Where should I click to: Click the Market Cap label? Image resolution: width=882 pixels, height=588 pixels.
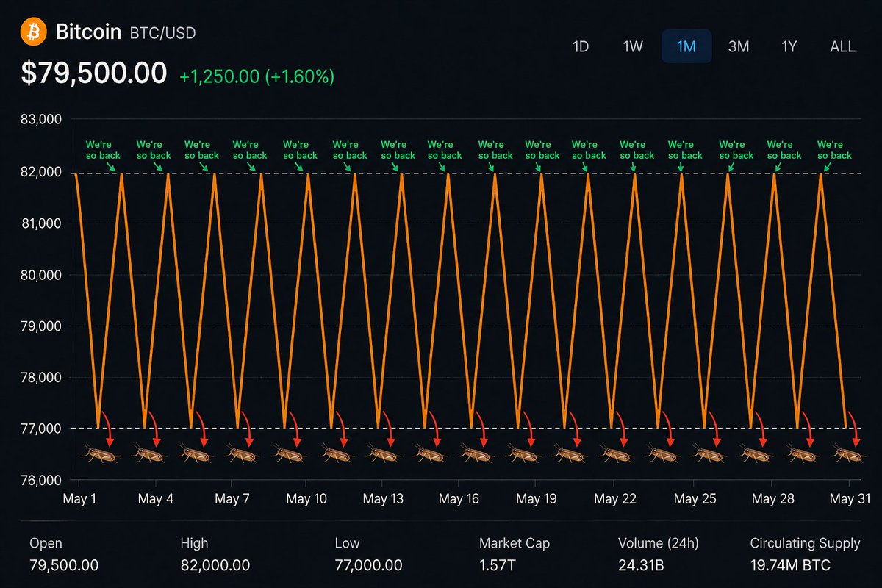coord(514,544)
